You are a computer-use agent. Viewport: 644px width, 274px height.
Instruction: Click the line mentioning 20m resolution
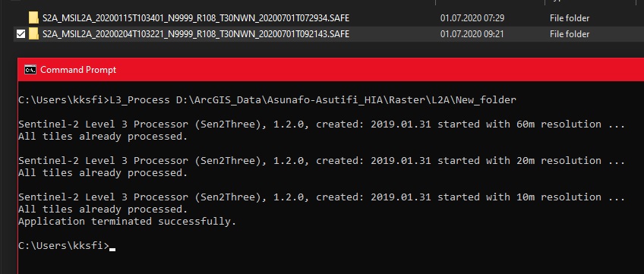pos(321,160)
